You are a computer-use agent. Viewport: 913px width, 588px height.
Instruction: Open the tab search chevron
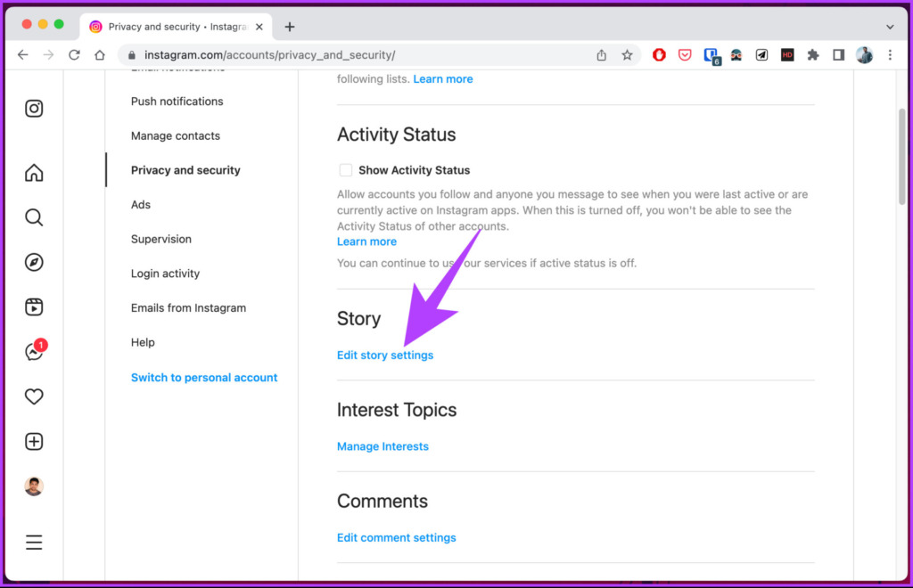click(890, 27)
